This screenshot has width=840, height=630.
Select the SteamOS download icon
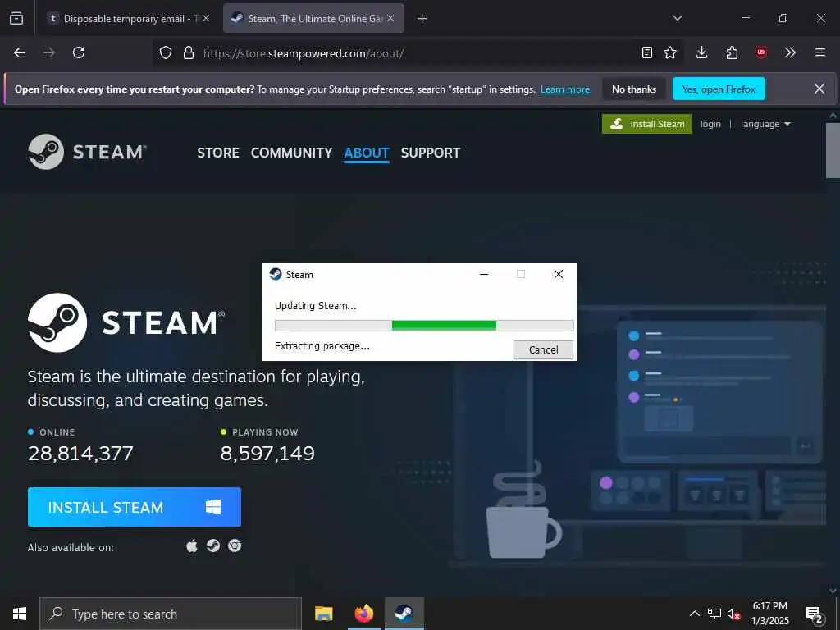(213, 546)
